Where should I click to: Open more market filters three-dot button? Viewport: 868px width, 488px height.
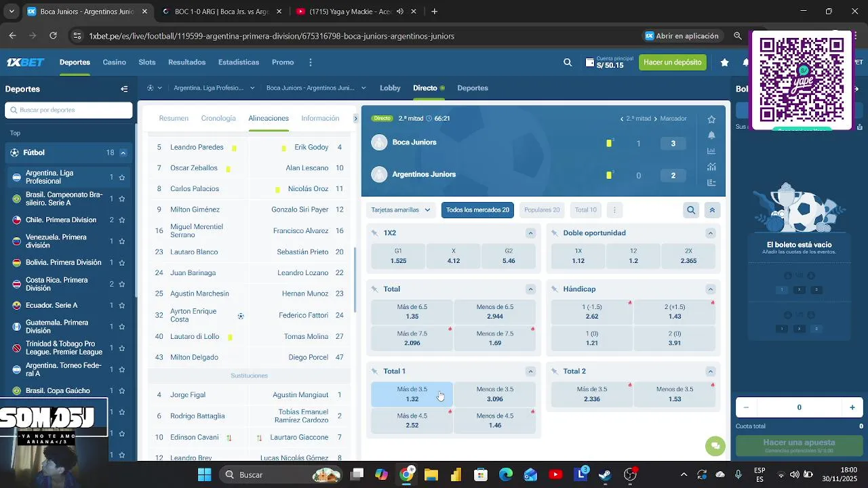coord(614,210)
